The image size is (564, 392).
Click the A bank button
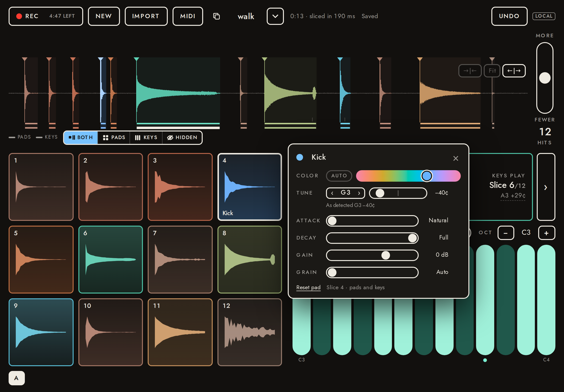16,378
